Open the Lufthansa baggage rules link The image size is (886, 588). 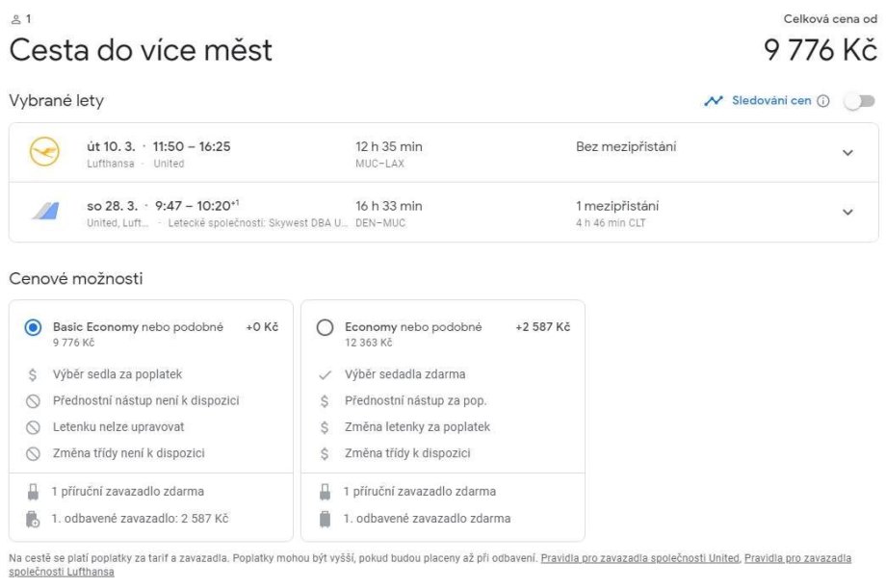click(x=62, y=572)
